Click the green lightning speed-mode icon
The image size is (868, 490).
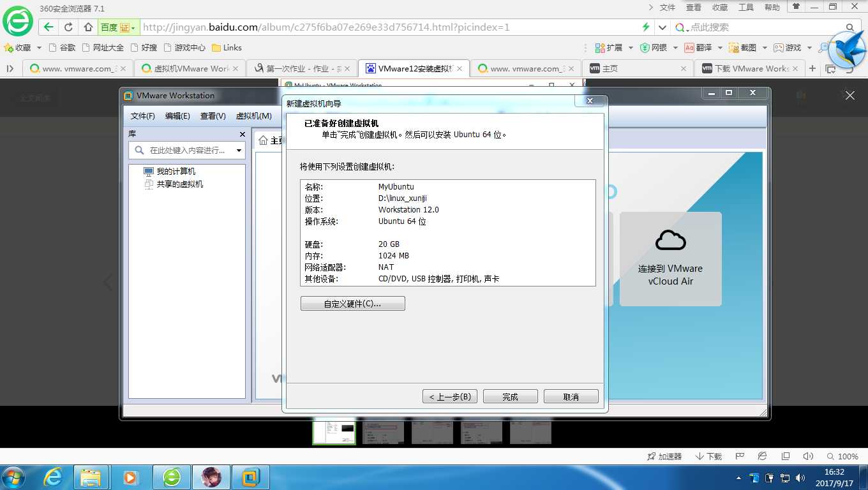[x=646, y=27]
